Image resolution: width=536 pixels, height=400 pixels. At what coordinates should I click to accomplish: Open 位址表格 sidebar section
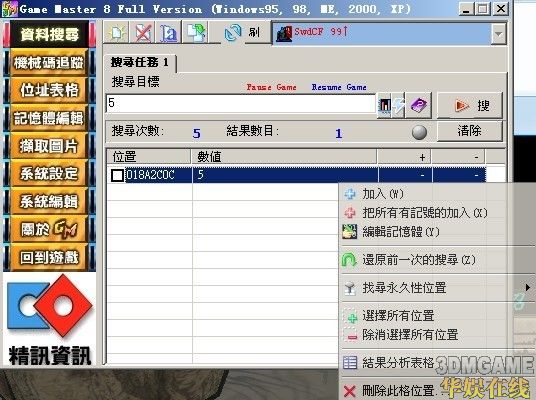[x=49, y=91]
